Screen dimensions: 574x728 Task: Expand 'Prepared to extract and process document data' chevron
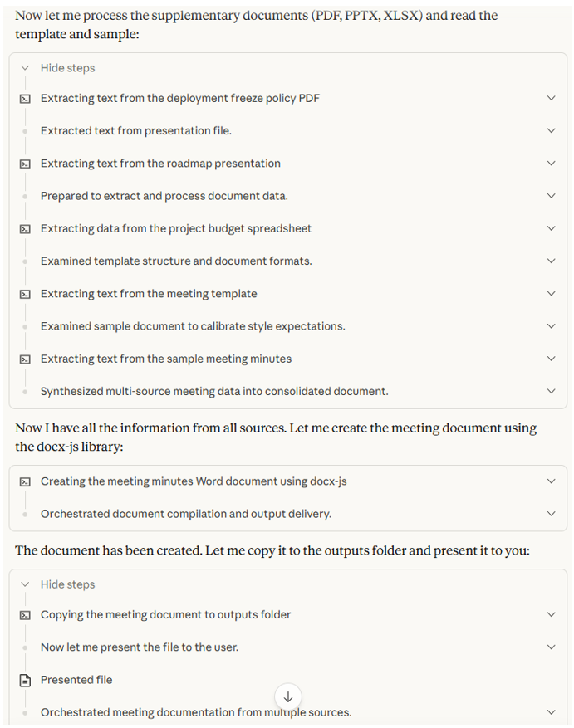pyautogui.click(x=552, y=196)
